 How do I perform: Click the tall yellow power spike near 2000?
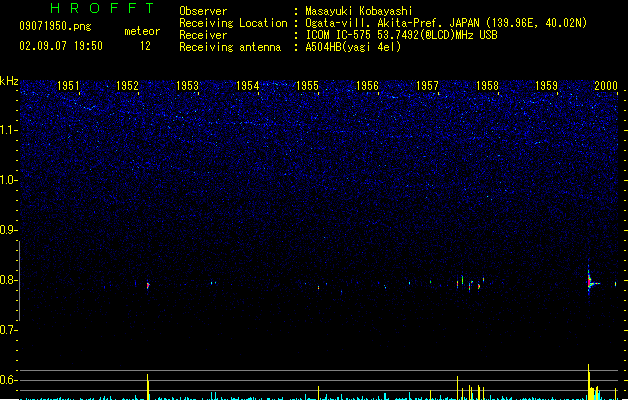(x=589, y=382)
